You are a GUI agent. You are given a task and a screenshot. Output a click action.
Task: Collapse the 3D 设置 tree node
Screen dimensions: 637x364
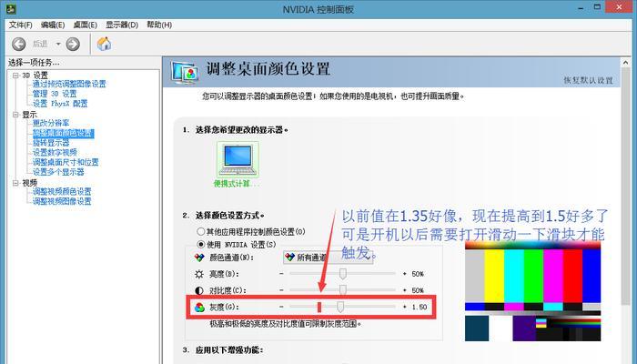click(15, 76)
